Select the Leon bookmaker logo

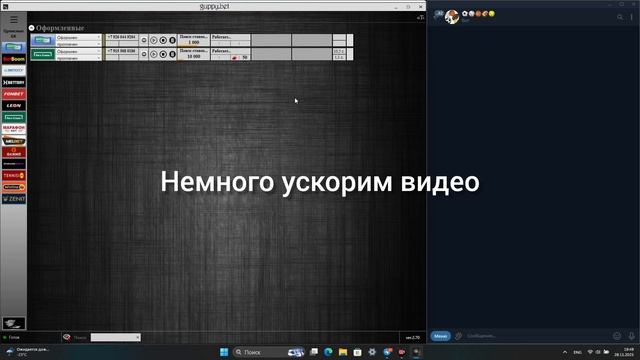point(14,106)
